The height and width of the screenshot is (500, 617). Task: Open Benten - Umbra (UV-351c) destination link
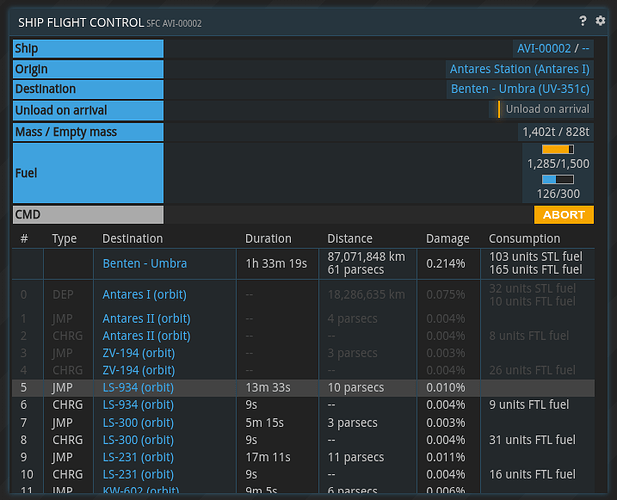520,89
